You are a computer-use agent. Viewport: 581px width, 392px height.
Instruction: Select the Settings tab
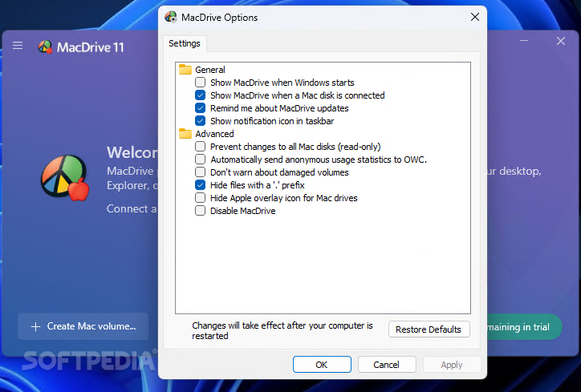(185, 43)
